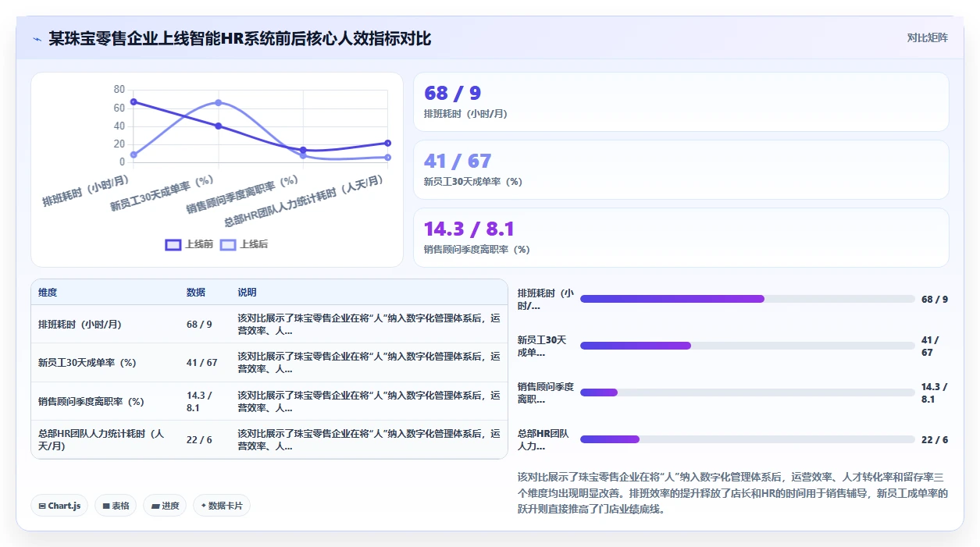Click the lightning icon beside the title
Viewport: 980px width, 547px height.
click(37, 39)
